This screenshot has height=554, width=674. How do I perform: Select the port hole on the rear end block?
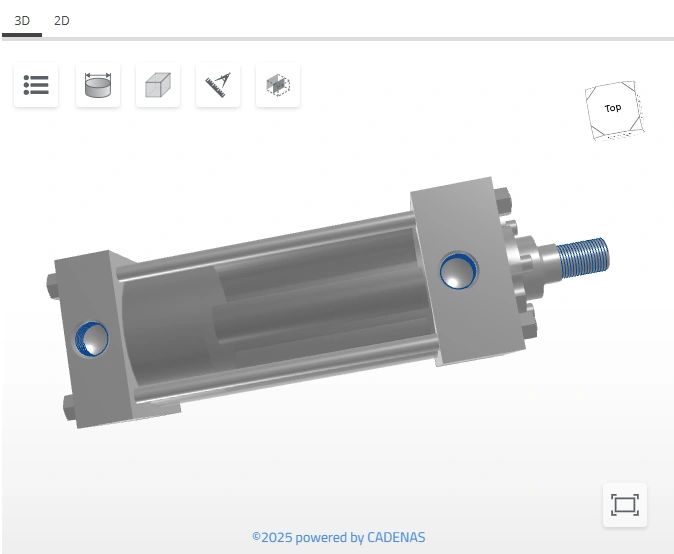click(x=92, y=338)
